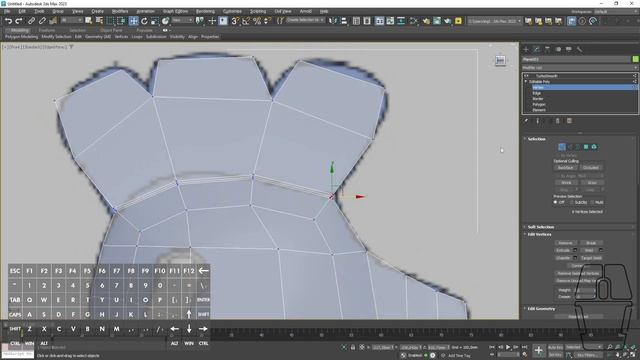Screen dimensions: 640x360
Task: Collapse the Editable Poly stack entry
Action: 526,82
